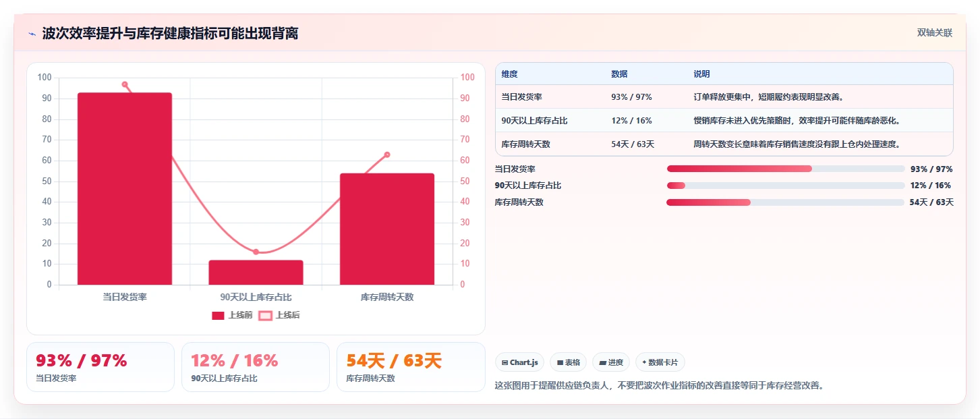This screenshot has width=980, height=419.
Task: Click the line point at value 63
Action: (387, 155)
